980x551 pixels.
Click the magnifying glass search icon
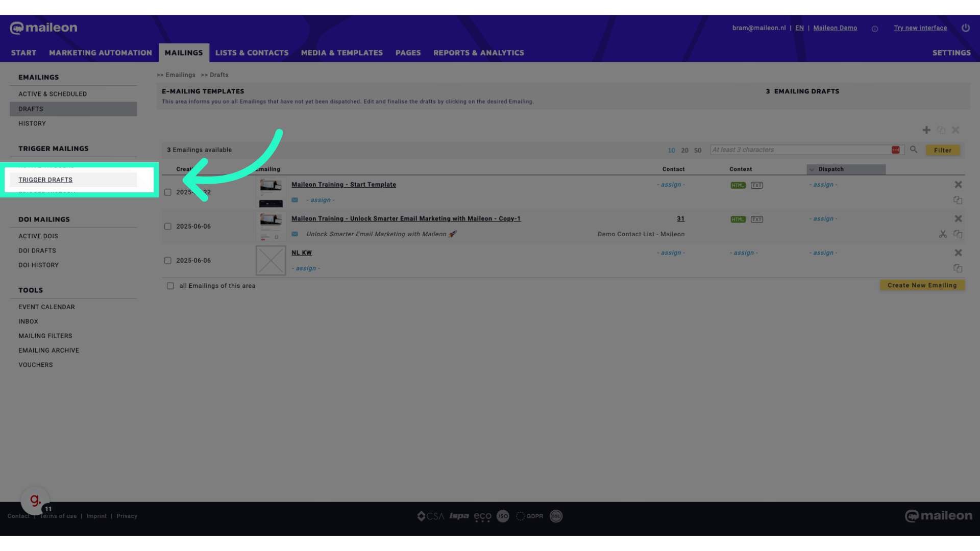(914, 149)
